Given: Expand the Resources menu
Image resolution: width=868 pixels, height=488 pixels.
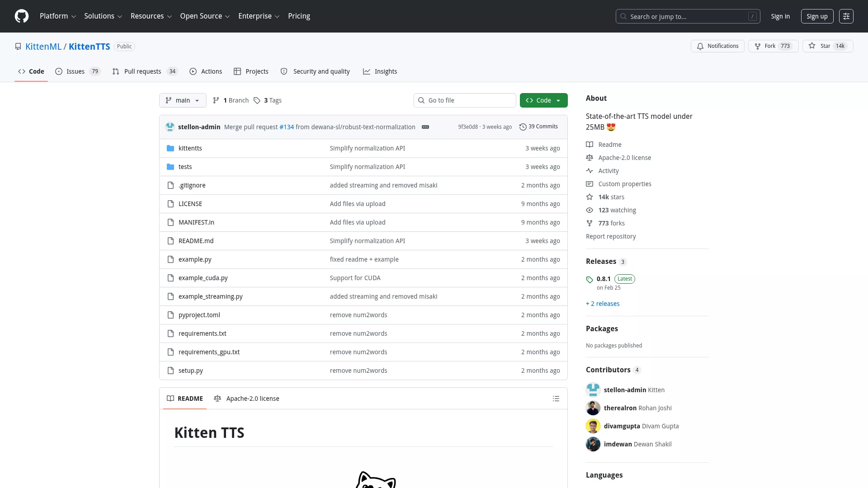Looking at the screenshot, I should point(151,16).
